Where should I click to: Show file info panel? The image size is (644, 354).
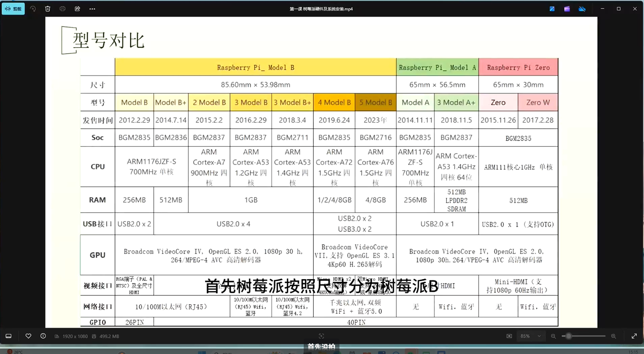click(x=43, y=336)
